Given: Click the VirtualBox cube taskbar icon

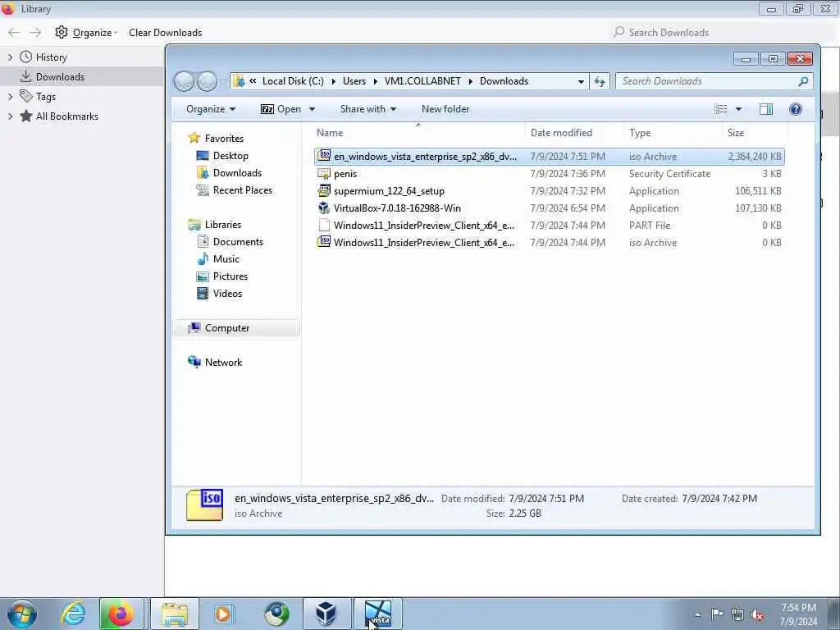Looking at the screenshot, I should 326,614.
